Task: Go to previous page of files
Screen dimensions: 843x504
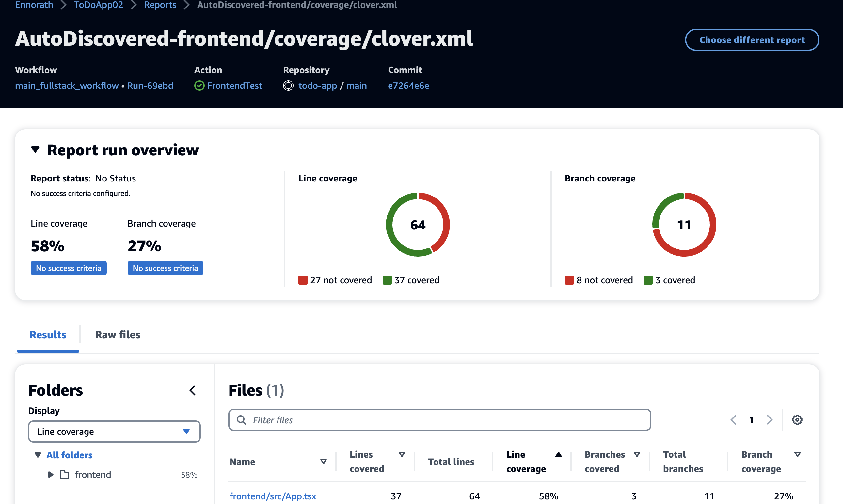Action: 733,420
